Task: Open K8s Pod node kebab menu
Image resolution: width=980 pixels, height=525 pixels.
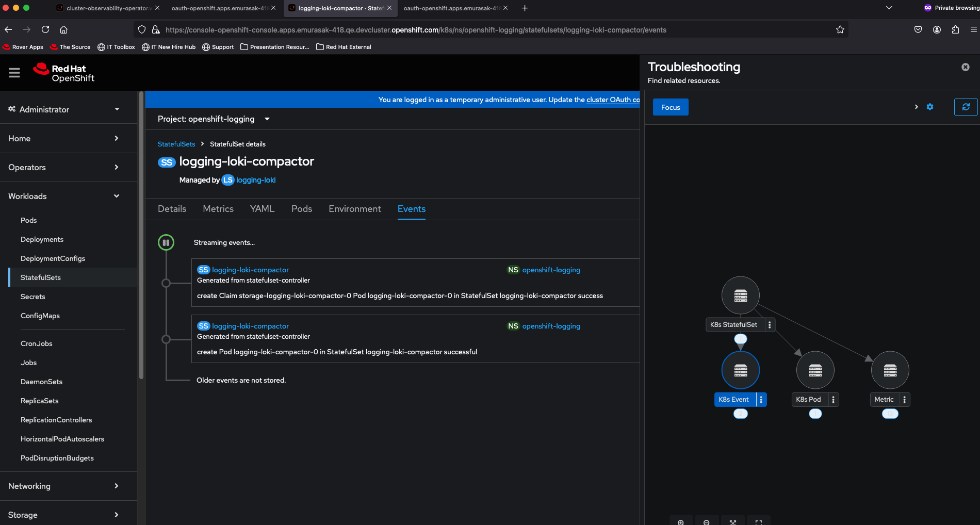Action: (834, 400)
